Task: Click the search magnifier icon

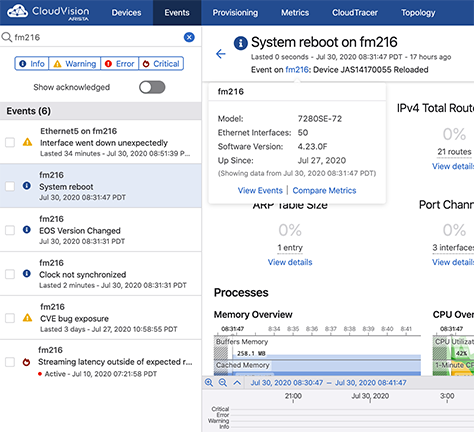Action: [x=7, y=37]
